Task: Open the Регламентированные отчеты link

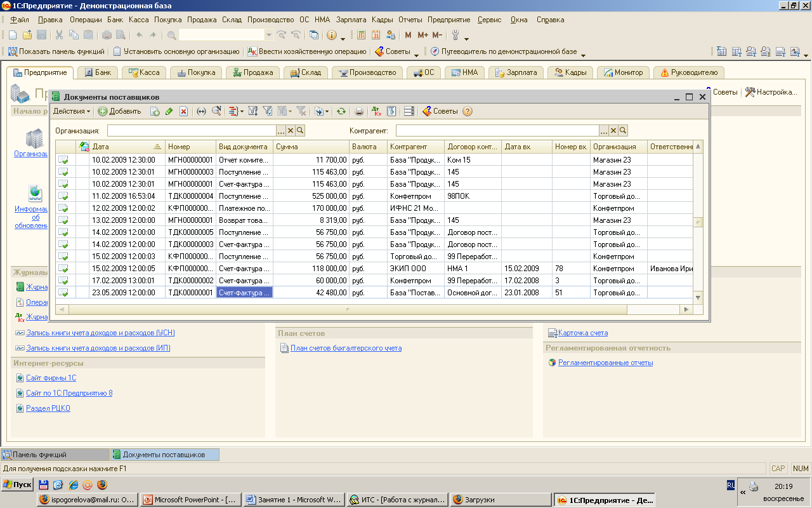Action: [605, 363]
